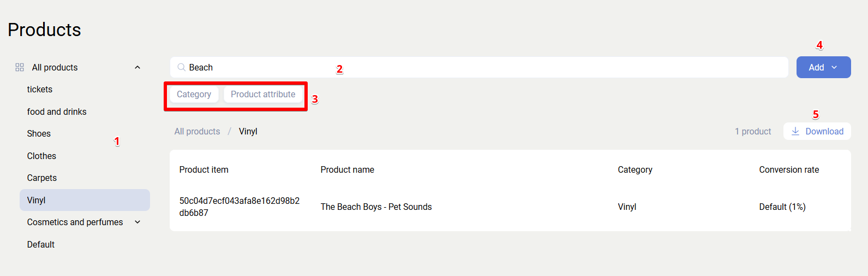Open the Shoes category
Viewport: 868px width, 276px height.
pyautogui.click(x=39, y=133)
